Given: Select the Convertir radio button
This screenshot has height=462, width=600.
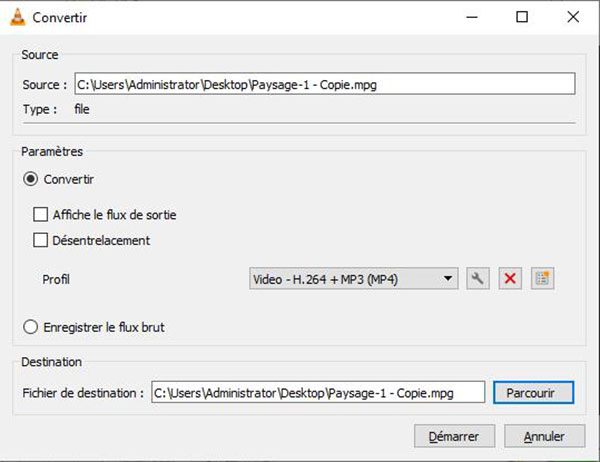Looking at the screenshot, I should (31, 180).
